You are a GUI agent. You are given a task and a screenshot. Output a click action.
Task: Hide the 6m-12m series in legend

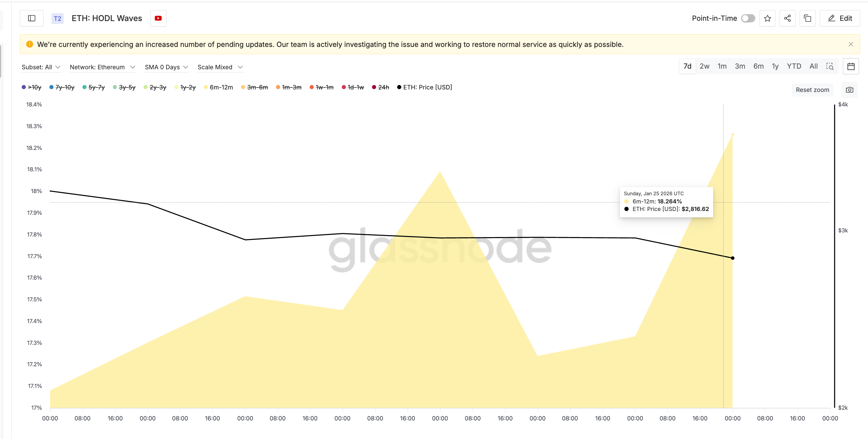221,87
